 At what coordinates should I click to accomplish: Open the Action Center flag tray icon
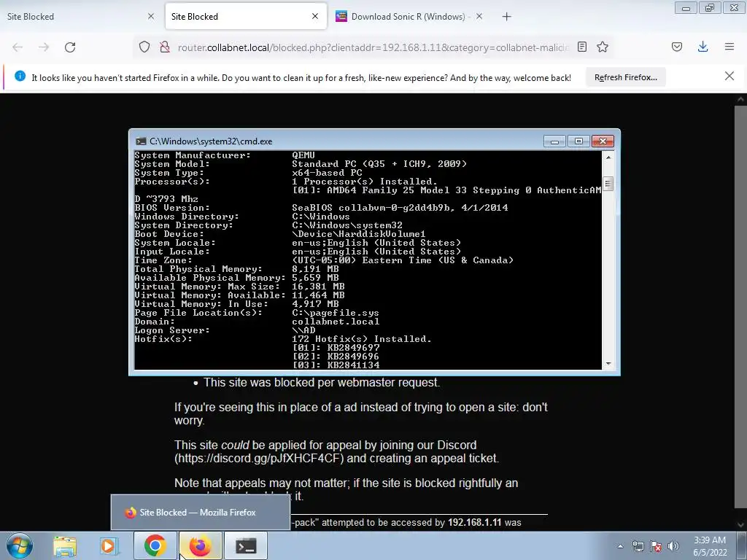click(x=656, y=546)
